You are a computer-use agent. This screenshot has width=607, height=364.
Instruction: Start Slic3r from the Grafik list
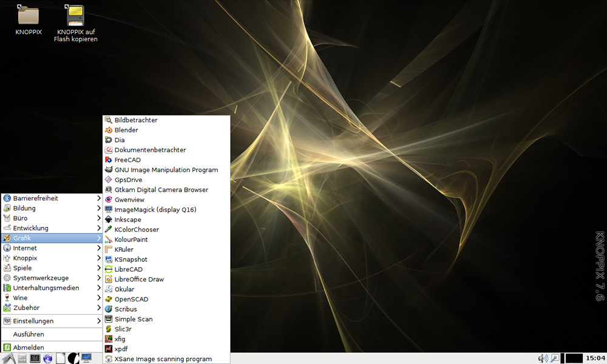pyautogui.click(x=166, y=329)
